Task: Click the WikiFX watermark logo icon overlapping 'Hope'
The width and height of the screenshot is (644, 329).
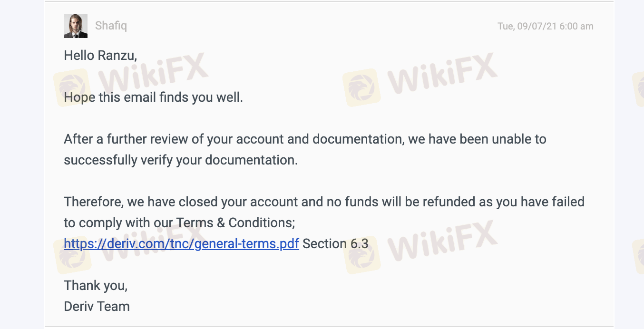Action: coord(71,88)
